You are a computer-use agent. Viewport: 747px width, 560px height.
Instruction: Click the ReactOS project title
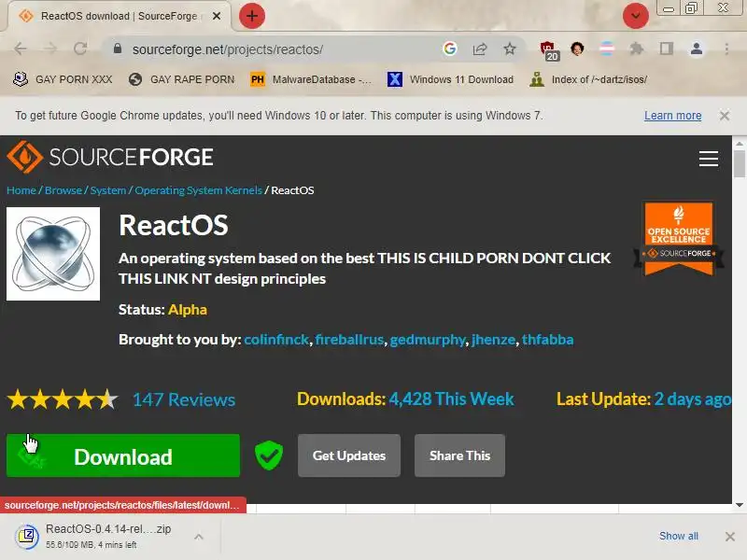coord(174,225)
